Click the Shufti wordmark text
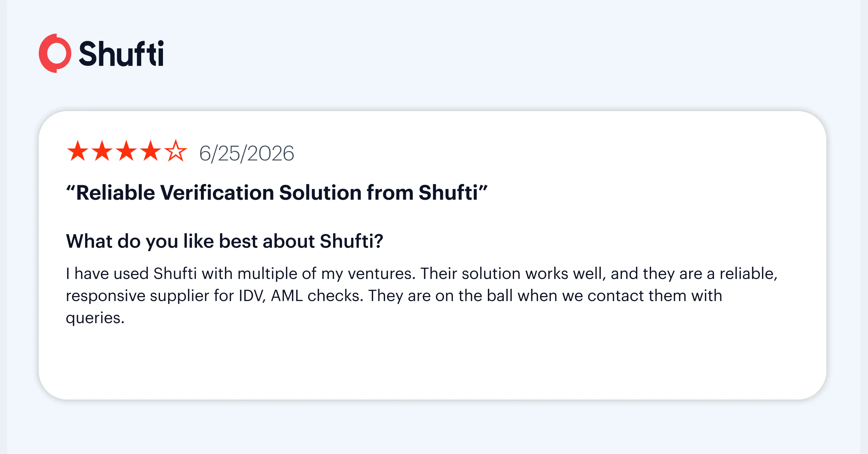 tap(121, 53)
